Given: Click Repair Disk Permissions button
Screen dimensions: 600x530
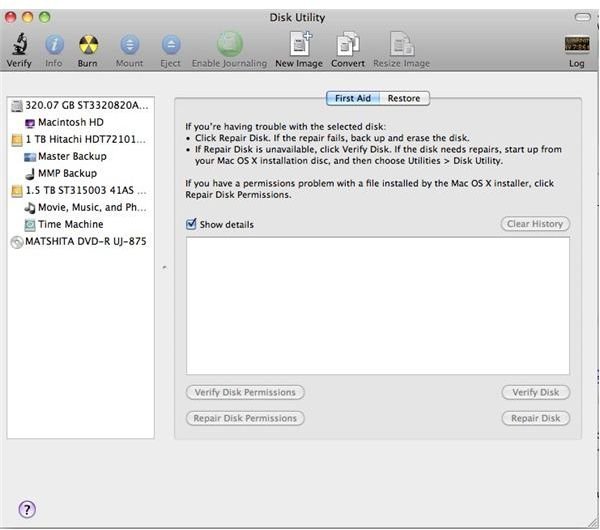Looking at the screenshot, I should point(245,418).
